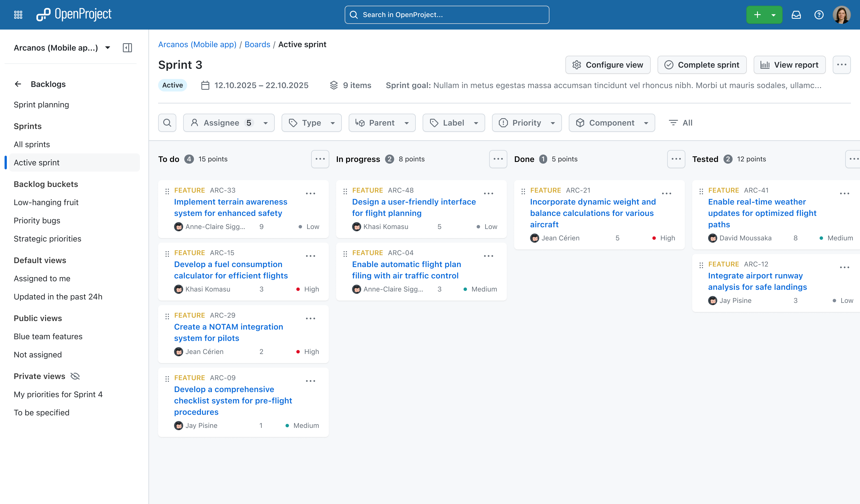The width and height of the screenshot is (860, 504).
Task: Select All sprints in the sidebar
Action: pyautogui.click(x=32, y=144)
